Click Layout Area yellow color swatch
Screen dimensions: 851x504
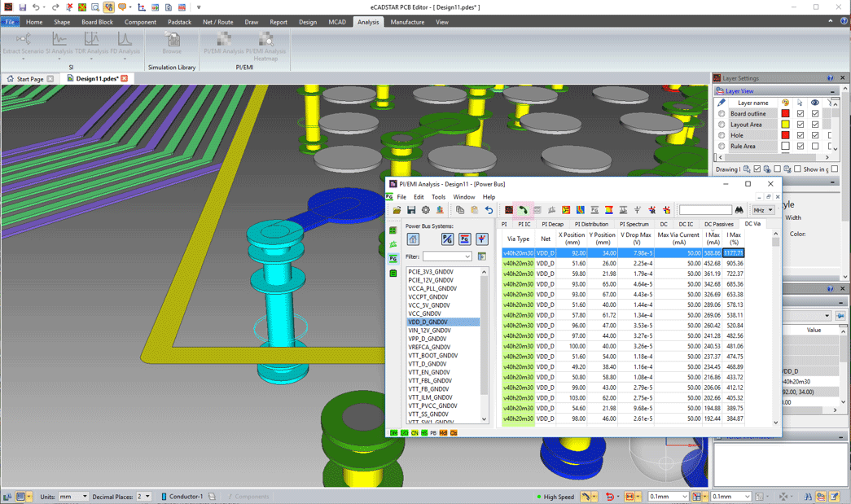coord(785,125)
